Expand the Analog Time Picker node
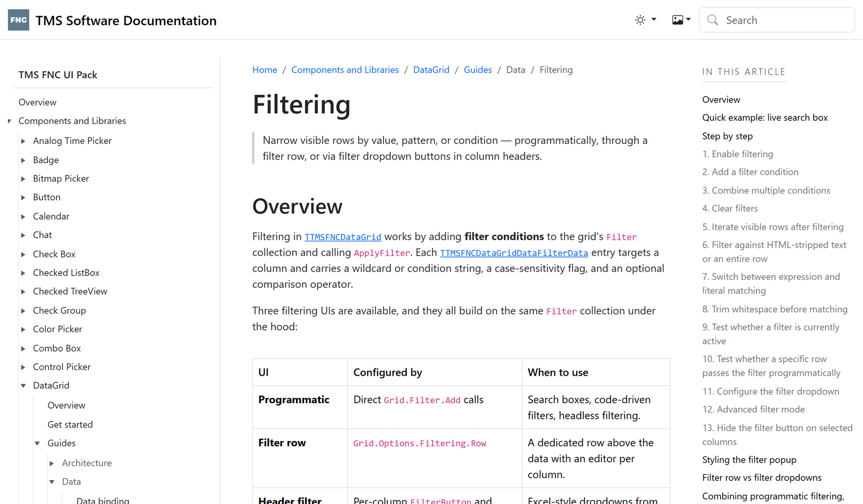863x504 pixels. pos(23,141)
